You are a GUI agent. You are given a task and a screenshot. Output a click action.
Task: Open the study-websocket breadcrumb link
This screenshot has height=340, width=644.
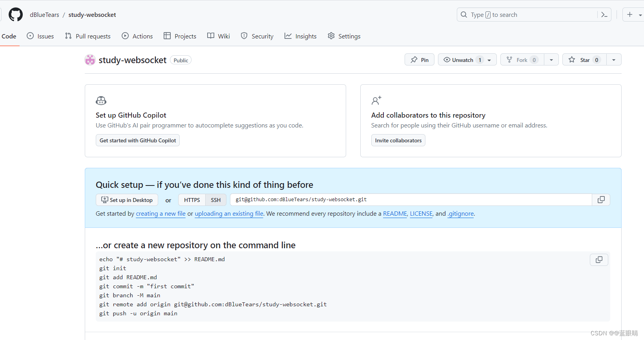point(92,15)
